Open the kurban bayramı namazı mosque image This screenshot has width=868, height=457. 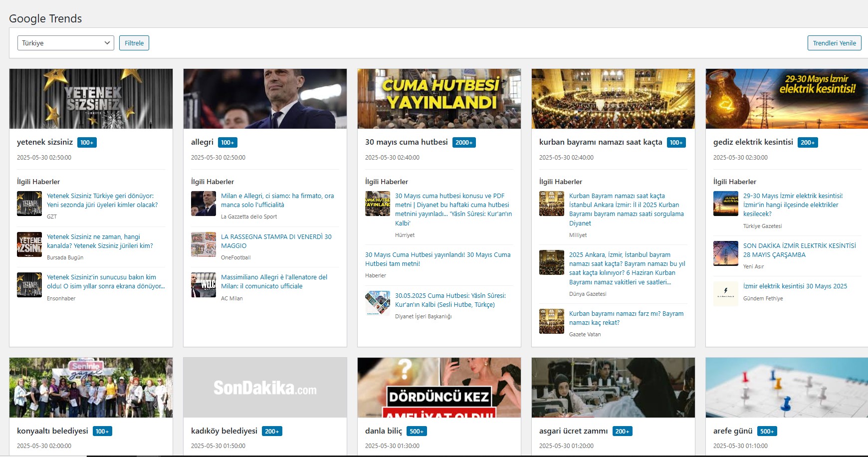[x=613, y=99]
